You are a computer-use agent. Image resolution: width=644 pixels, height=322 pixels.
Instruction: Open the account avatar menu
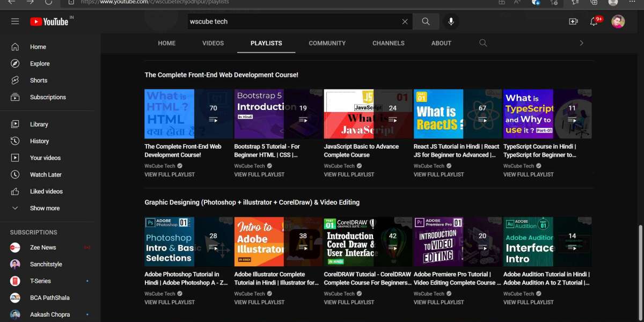(618, 21)
